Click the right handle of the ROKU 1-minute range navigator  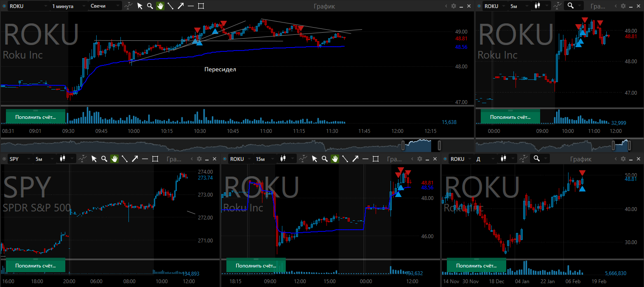coord(439,145)
